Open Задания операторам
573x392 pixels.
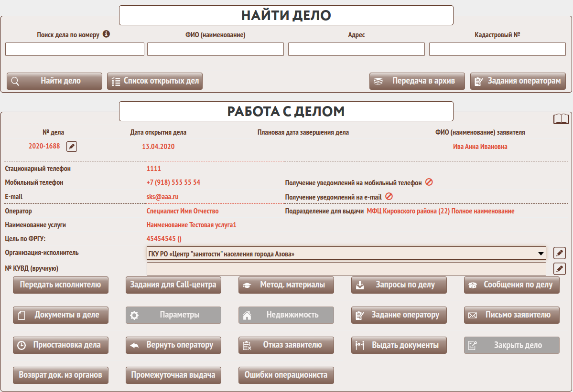pos(518,81)
